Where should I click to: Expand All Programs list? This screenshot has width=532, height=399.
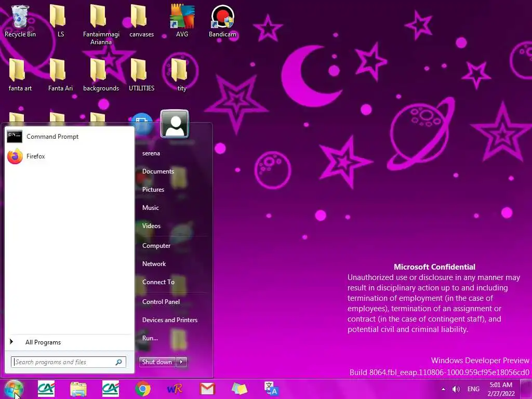coord(70,342)
